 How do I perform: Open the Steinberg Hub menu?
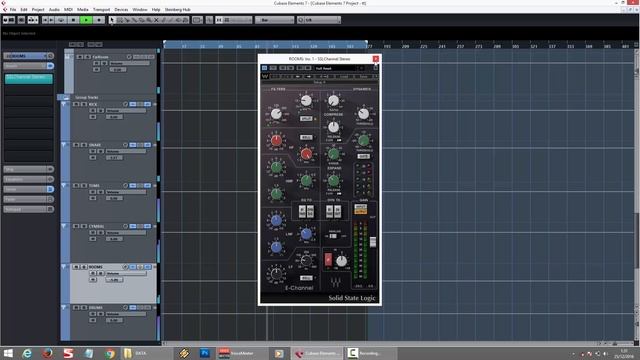tap(178, 9)
